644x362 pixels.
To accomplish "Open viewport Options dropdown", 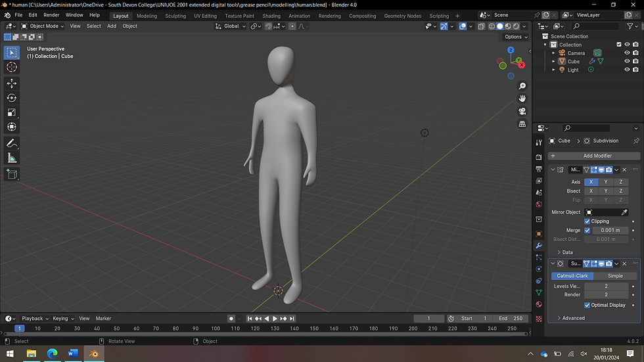I will [x=516, y=37].
